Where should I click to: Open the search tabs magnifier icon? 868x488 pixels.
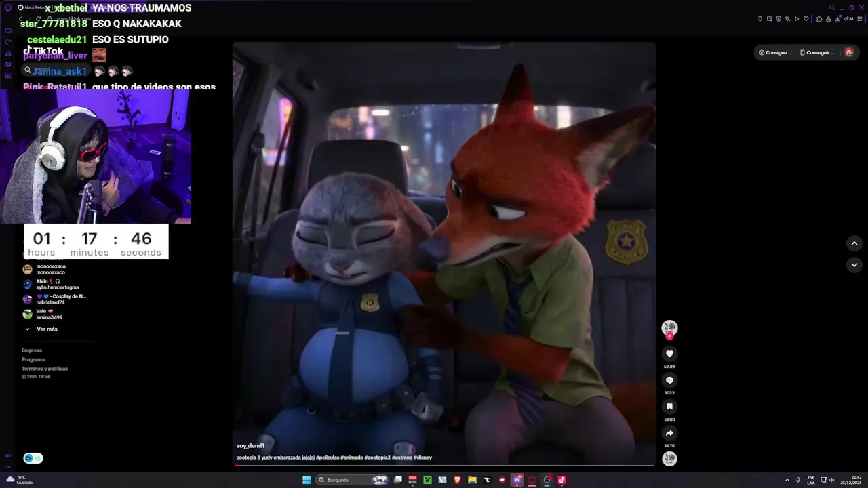[x=832, y=7]
